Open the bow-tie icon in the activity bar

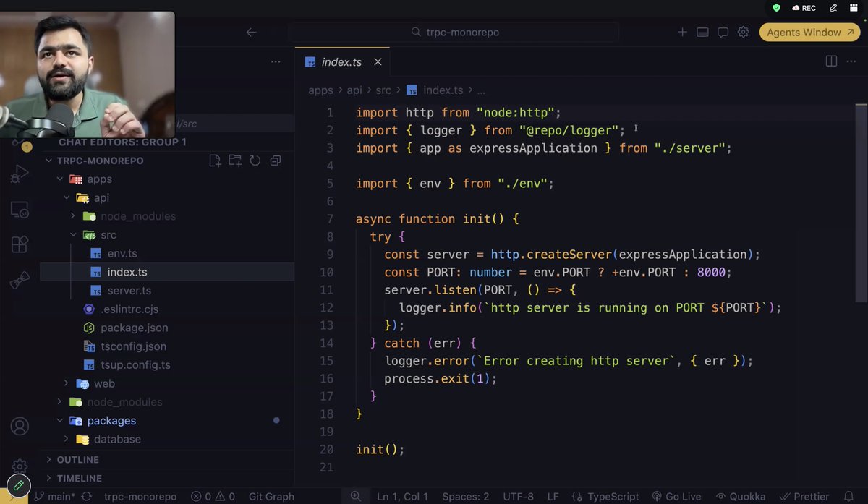pos(20,280)
